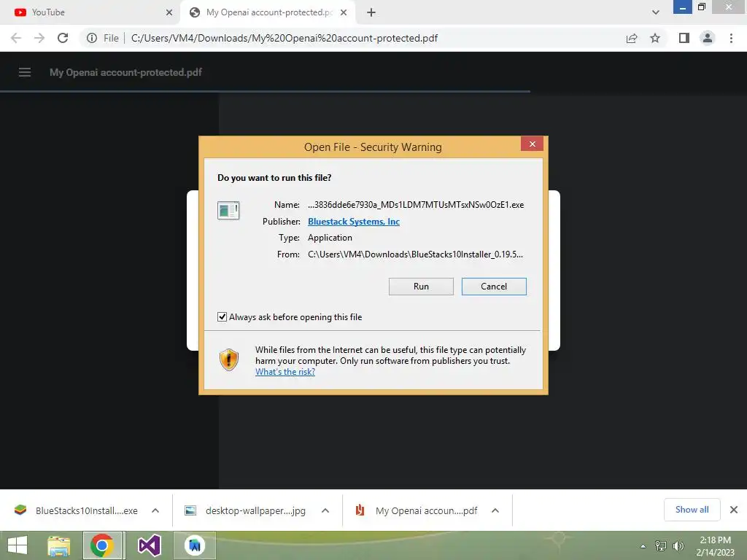This screenshot has width=747, height=560.
Task: Open the blue round app in the taskbar
Action: tap(195, 545)
